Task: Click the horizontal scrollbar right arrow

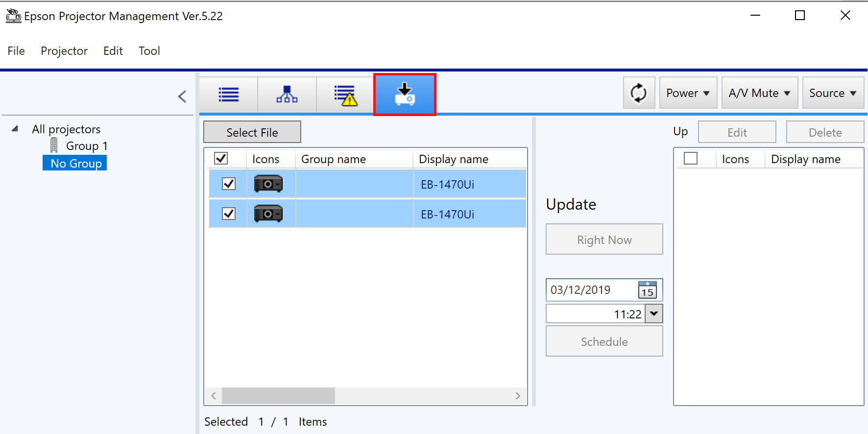Action: tap(518, 396)
